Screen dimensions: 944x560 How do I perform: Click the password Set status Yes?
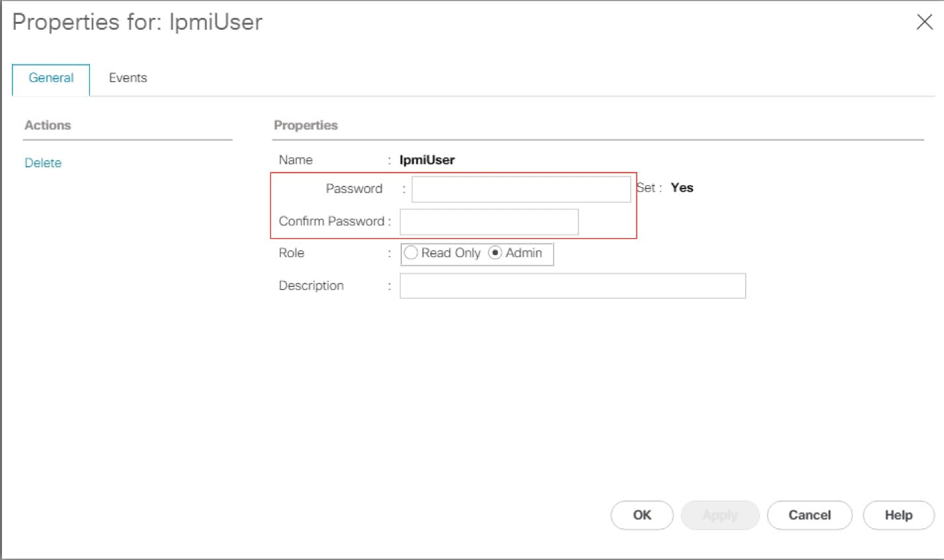682,188
